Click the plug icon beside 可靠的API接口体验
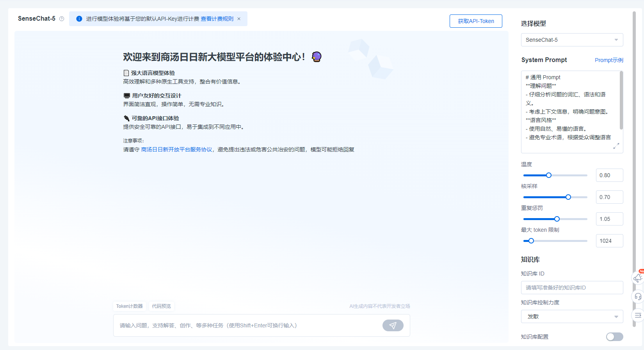The height and width of the screenshot is (350, 644). (126, 118)
